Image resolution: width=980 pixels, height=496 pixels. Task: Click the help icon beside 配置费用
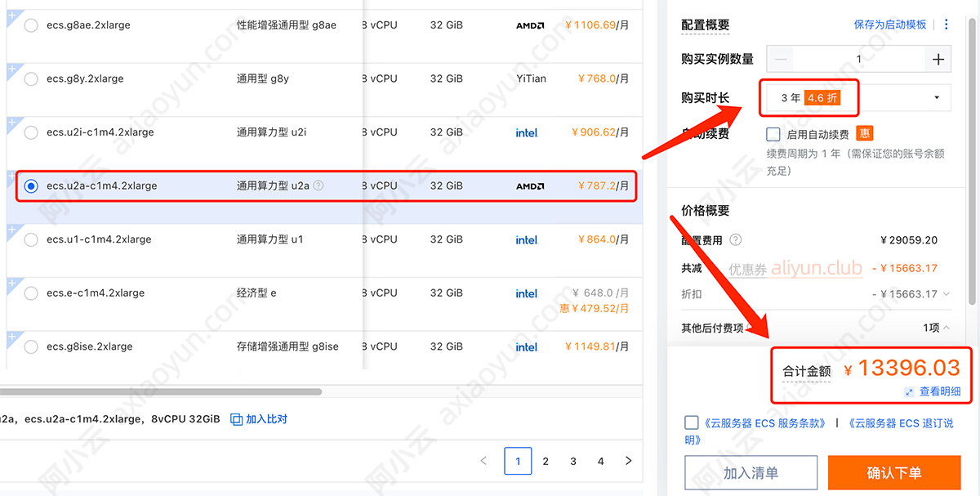[x=736, y=240]
